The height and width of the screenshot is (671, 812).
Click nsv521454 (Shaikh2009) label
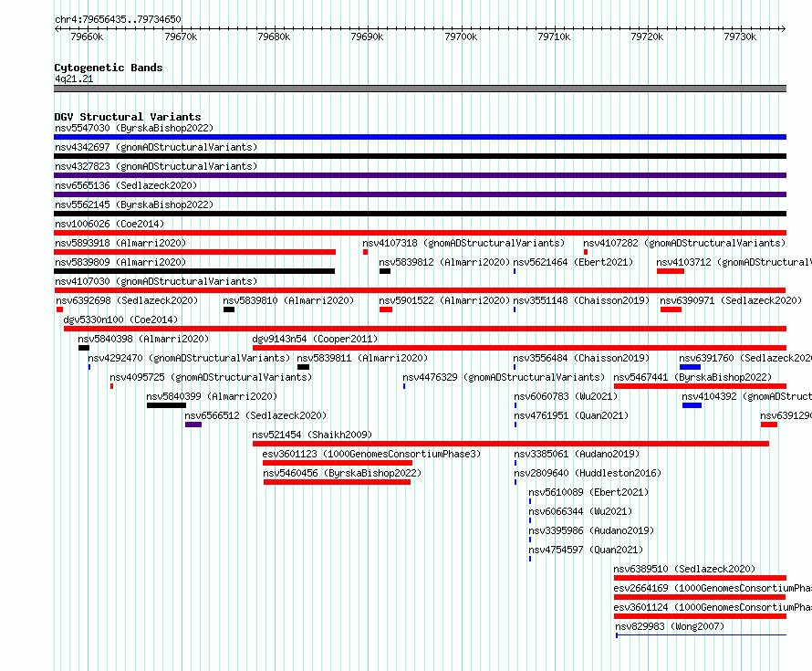[x=312, y=435]
